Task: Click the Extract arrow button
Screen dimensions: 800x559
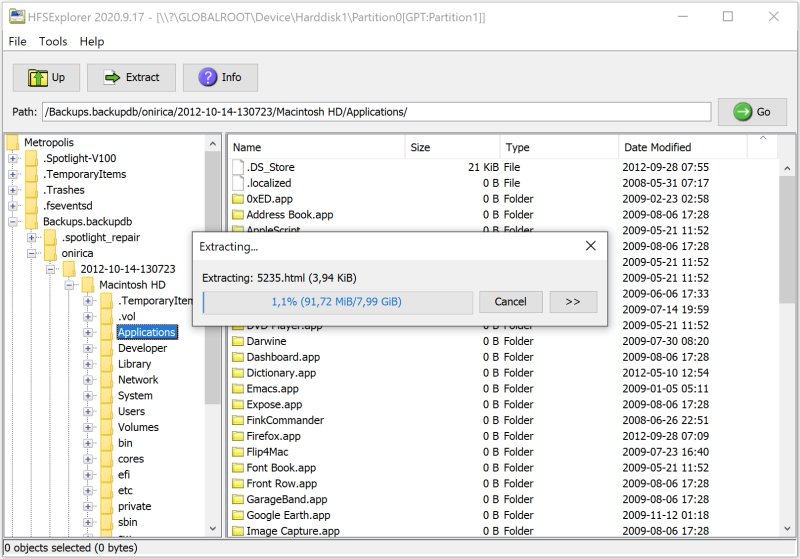Action: click(131, 78)
